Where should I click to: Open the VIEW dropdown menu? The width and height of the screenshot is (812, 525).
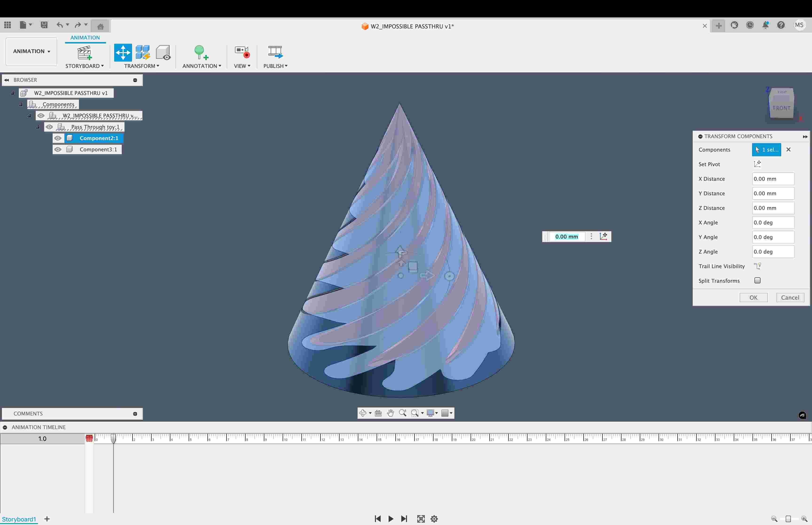pyautogui.click(x=242, y=66)
